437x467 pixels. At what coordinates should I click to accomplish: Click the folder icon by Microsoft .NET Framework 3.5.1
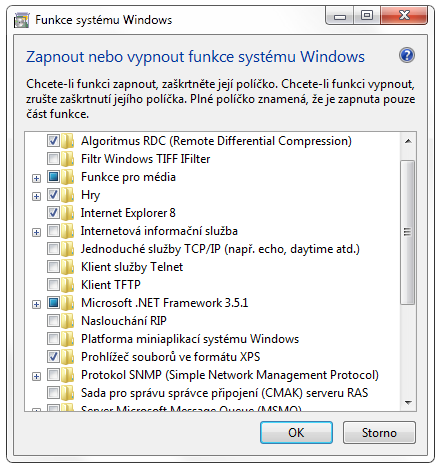pyautogui.click(x=67, y=303)
